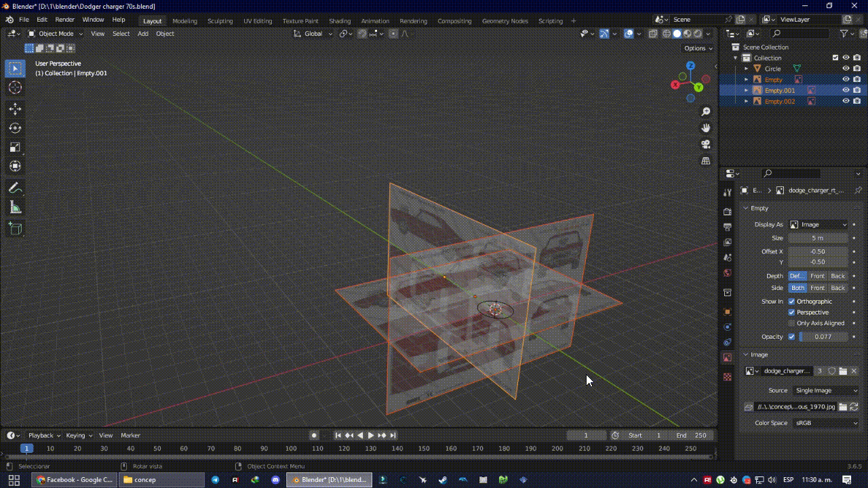The image size is (868, 488).
Task: Toggle the Opacity checkbox
Action: tap(791, 336)
